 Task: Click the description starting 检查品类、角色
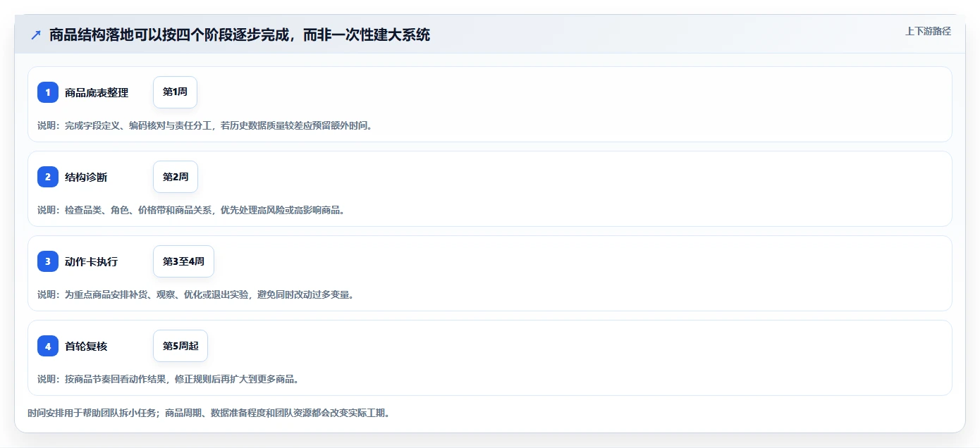pos(191,210)
